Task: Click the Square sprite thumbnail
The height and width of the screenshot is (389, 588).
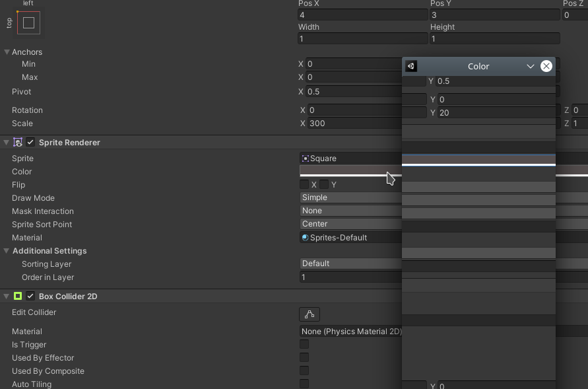Action: click(304, 158)
